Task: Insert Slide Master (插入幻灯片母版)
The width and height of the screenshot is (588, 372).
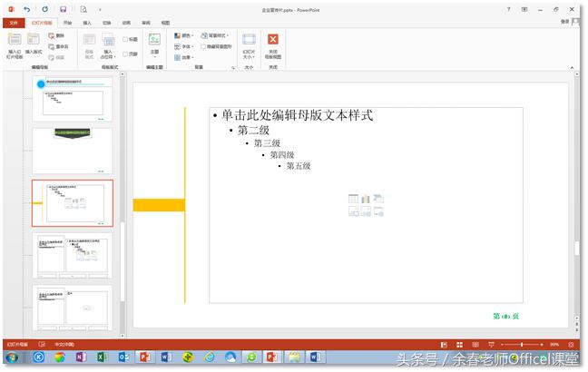Action: [15, 45]
